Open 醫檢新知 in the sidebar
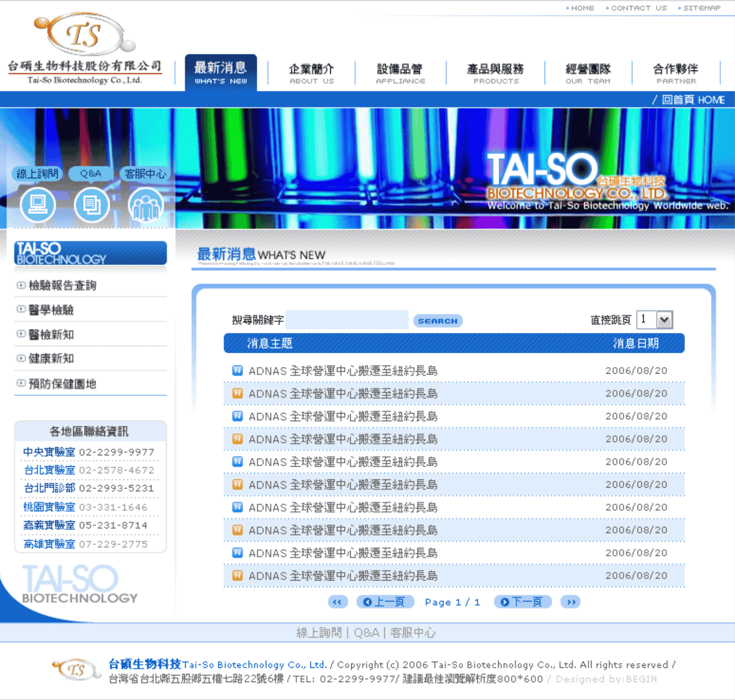Viewport: 735px width, 700px height. (51, 334)
